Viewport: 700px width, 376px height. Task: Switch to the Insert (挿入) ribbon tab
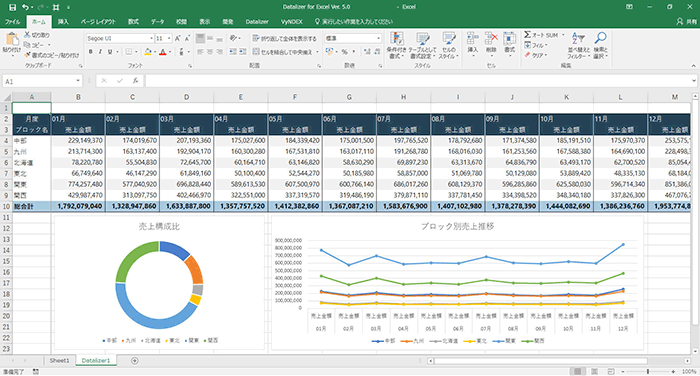tap(63, 21)
